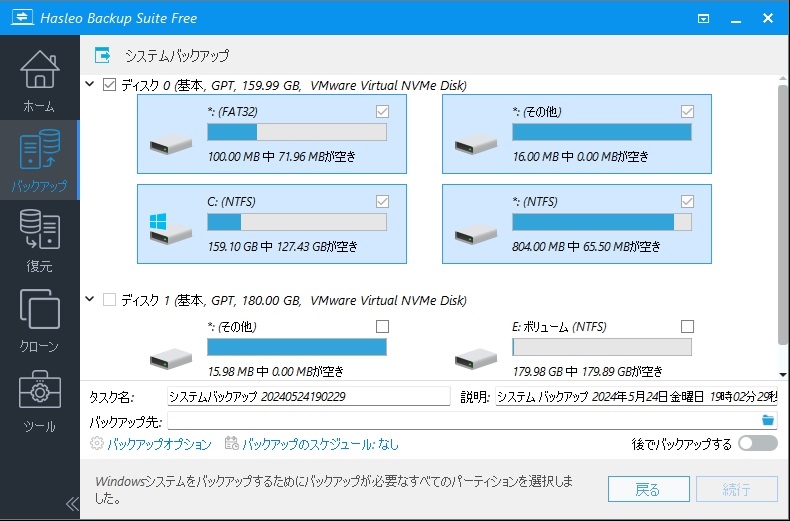
Task: Open the backup schedule (なし) link
Action: coord(320,444)
